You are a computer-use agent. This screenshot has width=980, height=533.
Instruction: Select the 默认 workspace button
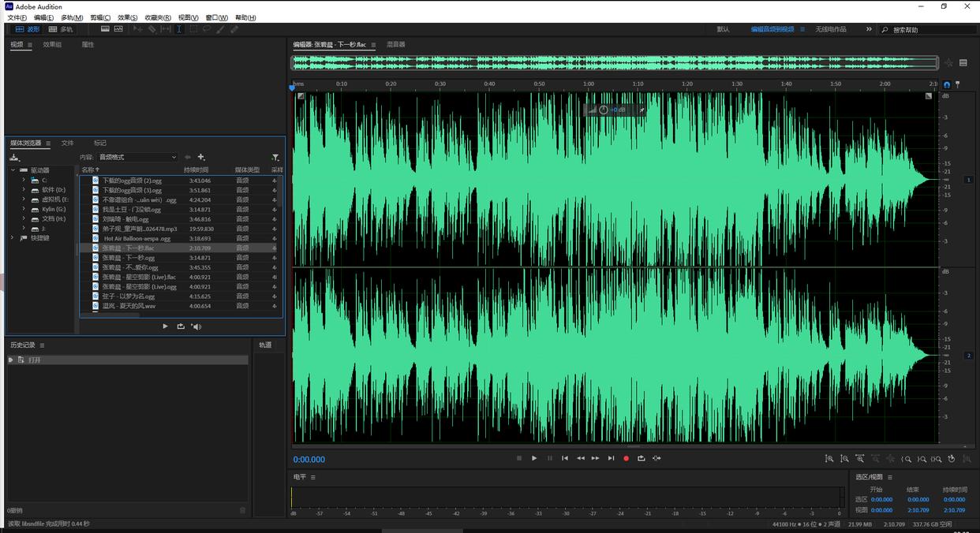click(x=723, y=29)
